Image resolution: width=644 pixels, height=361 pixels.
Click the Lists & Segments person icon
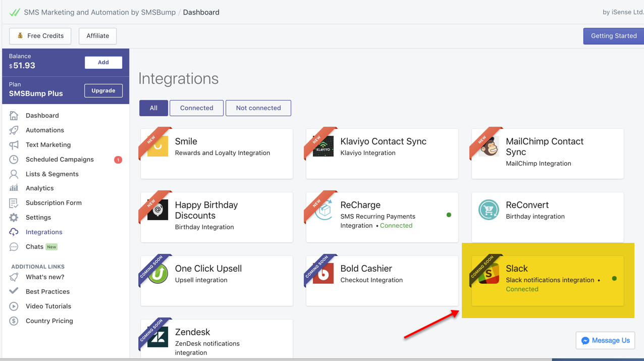point(14,174)
